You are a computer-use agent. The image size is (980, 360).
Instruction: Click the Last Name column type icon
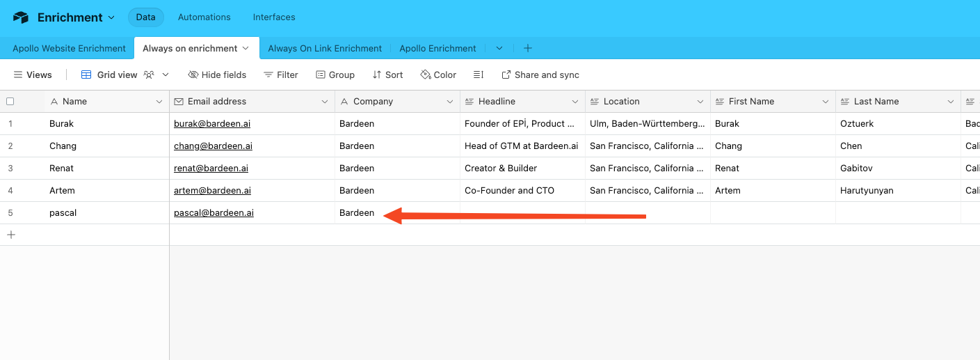(x=845, y=102)
